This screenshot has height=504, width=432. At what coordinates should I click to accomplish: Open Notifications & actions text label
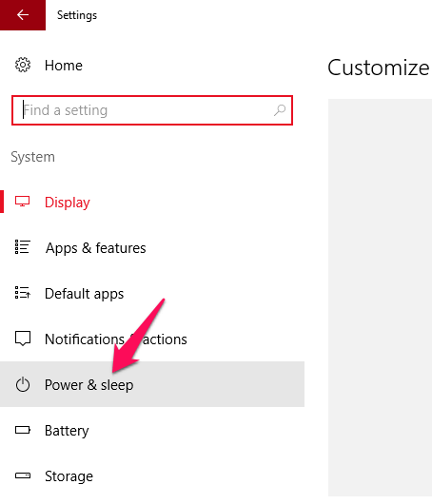(x=116, y=339)
